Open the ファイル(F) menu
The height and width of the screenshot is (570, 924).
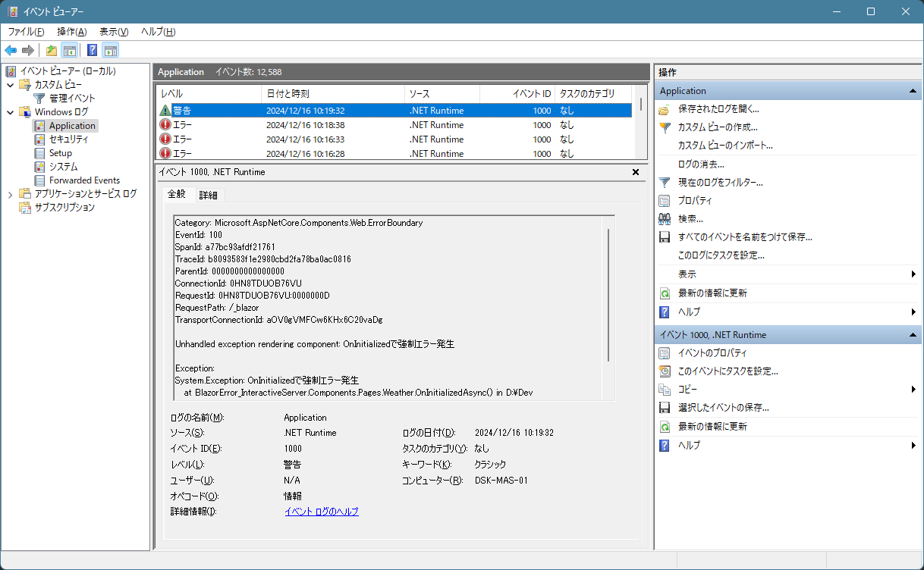tap(26, 32)
